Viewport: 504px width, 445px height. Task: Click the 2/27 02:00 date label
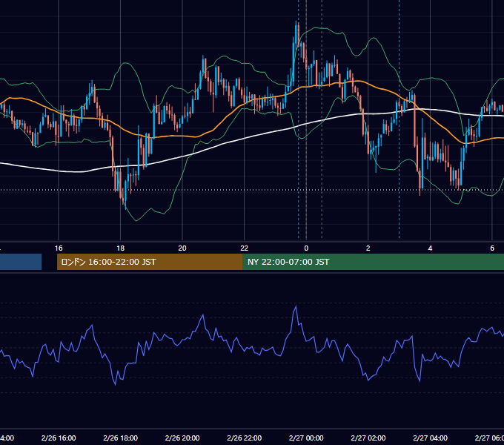pos(368,438)
